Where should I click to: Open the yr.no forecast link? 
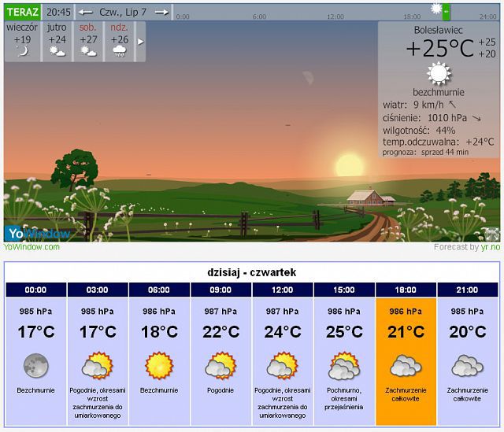click(x=491, y=247)
